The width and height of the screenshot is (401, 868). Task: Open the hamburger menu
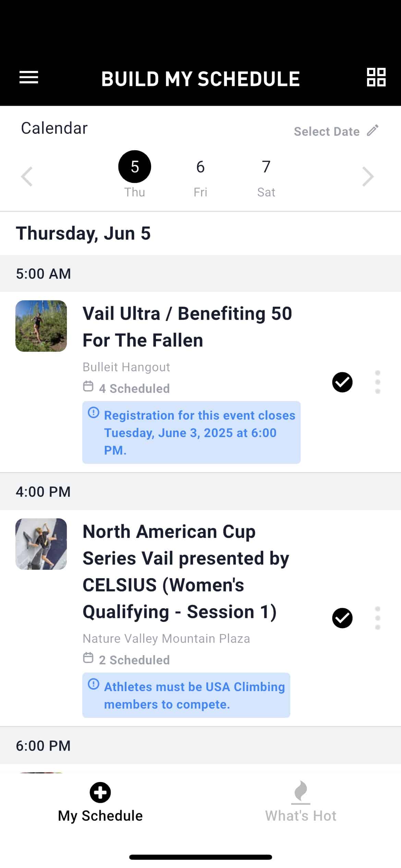29,77
